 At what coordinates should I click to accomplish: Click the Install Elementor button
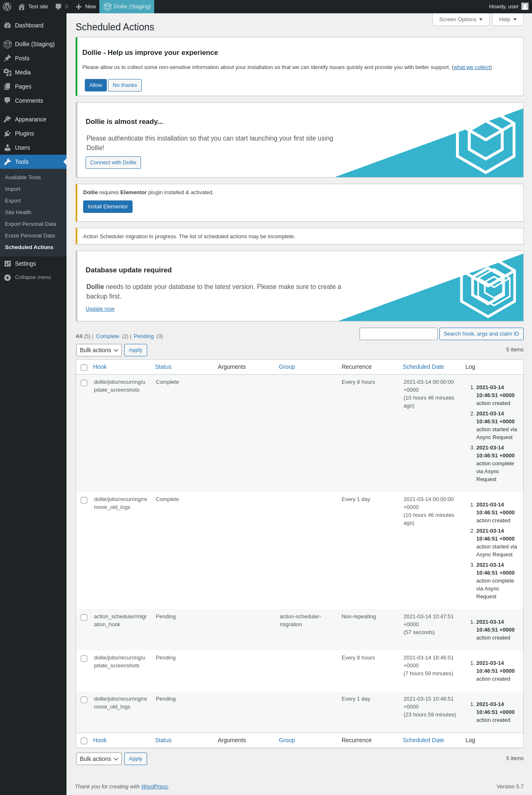click(x=108, y=207)
